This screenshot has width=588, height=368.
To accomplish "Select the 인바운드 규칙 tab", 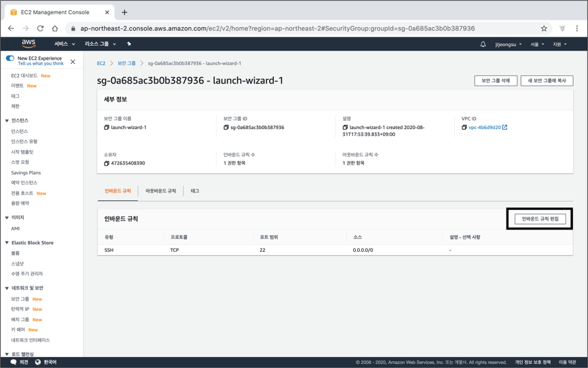I will pos(117,191).
